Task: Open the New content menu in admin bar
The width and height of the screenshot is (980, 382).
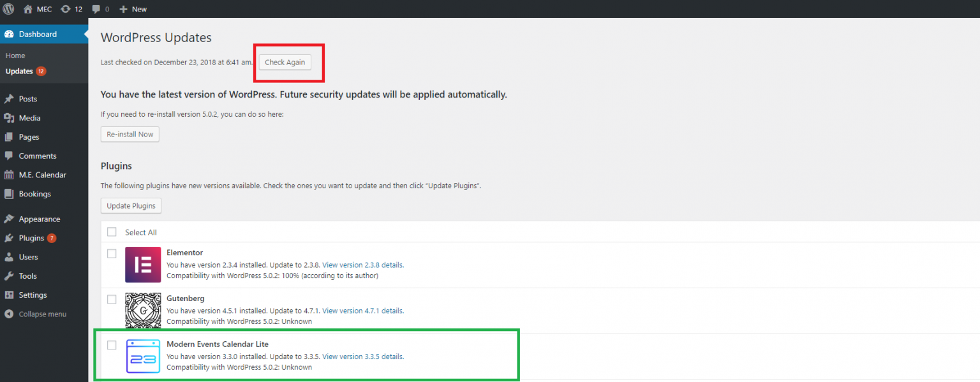Action: (x=133, y=9)
